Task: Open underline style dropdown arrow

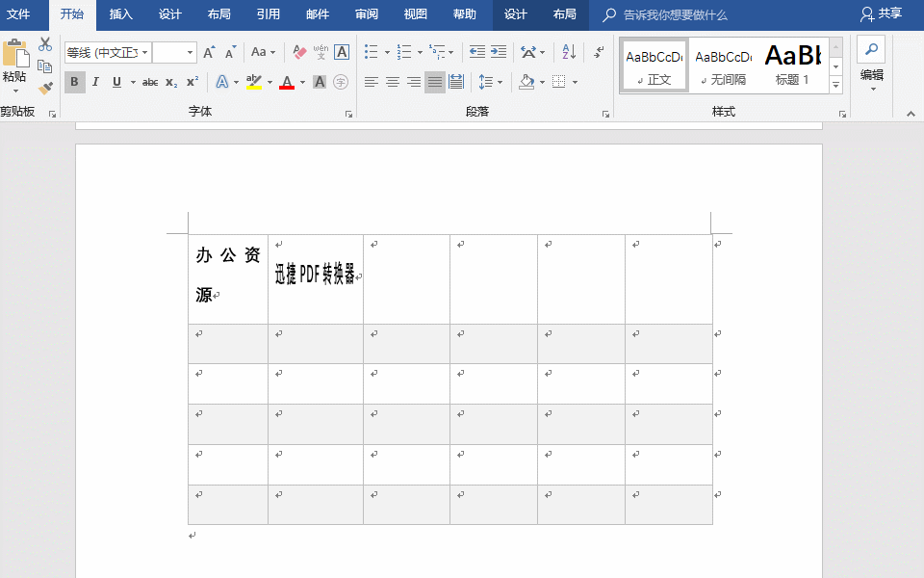Action: point(133,83)
